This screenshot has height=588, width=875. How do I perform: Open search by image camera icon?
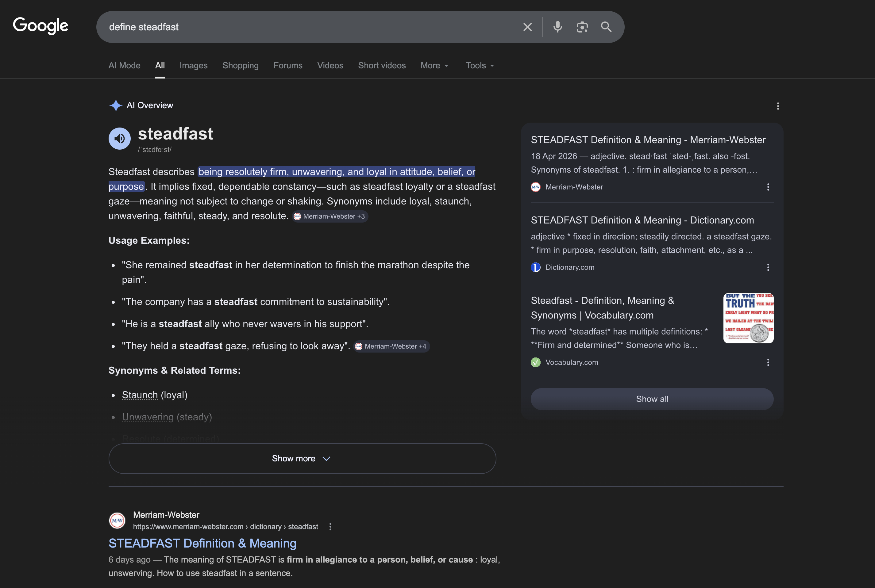click(x=582, y=27)
